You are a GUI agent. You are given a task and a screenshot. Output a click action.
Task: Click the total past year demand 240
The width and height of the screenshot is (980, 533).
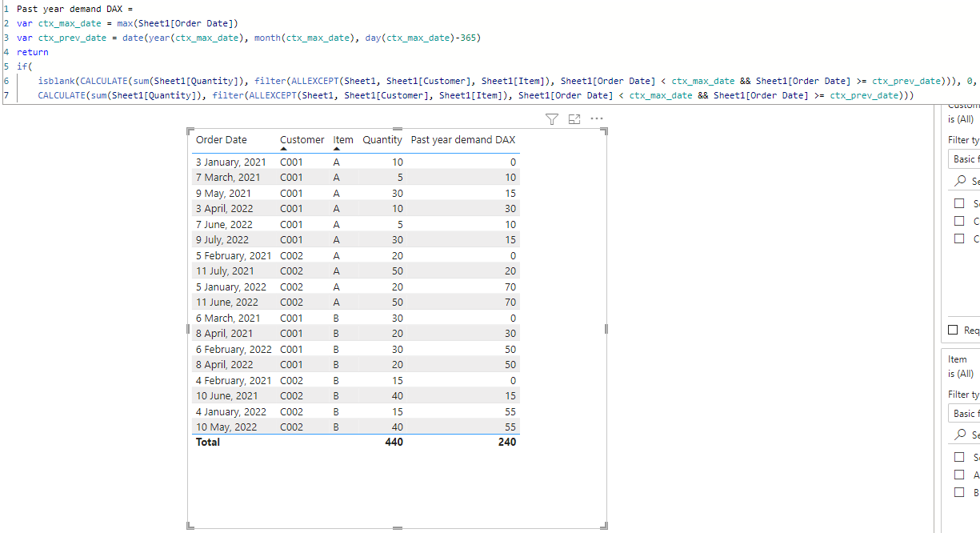click(506, 442)
